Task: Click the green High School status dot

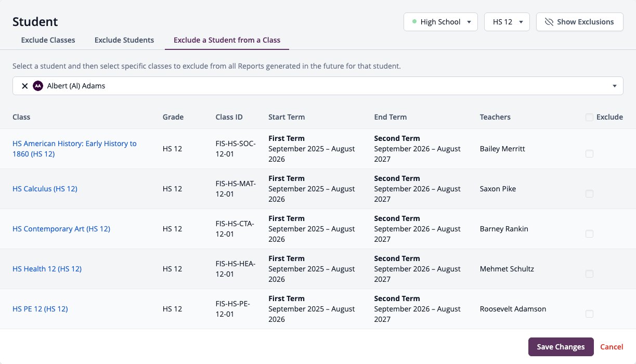Action: 414,22
